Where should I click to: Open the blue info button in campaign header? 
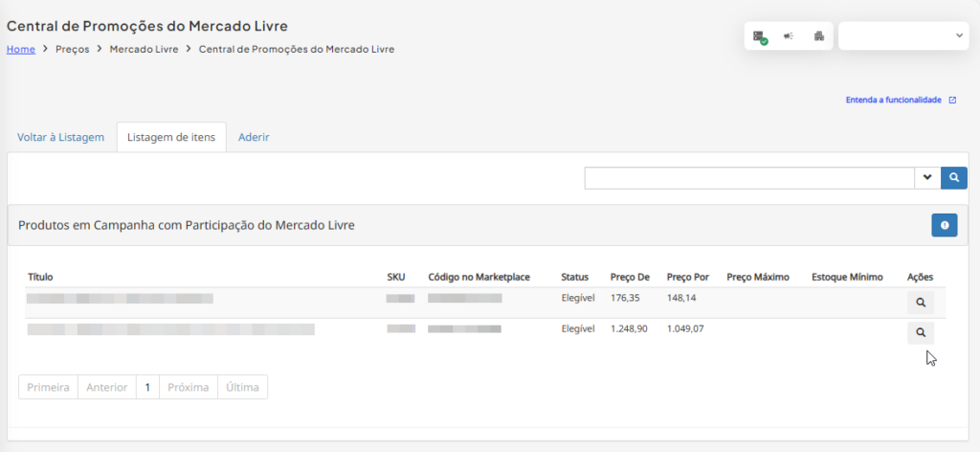click(945, 225)
